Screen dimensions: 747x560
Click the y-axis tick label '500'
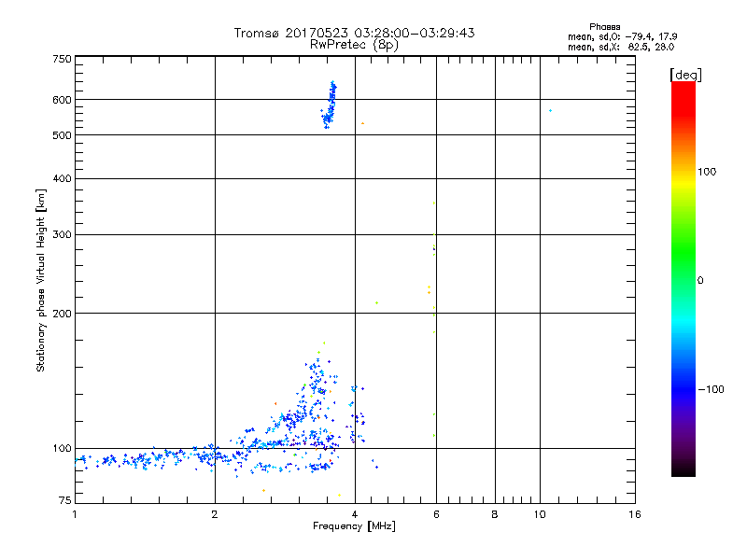click(62, 135)
